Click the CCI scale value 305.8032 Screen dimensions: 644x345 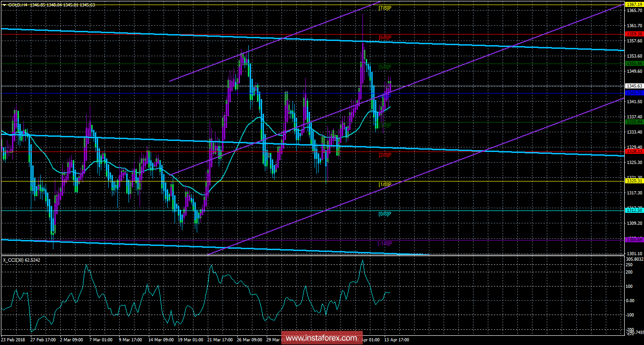click(x=634, y=259)
